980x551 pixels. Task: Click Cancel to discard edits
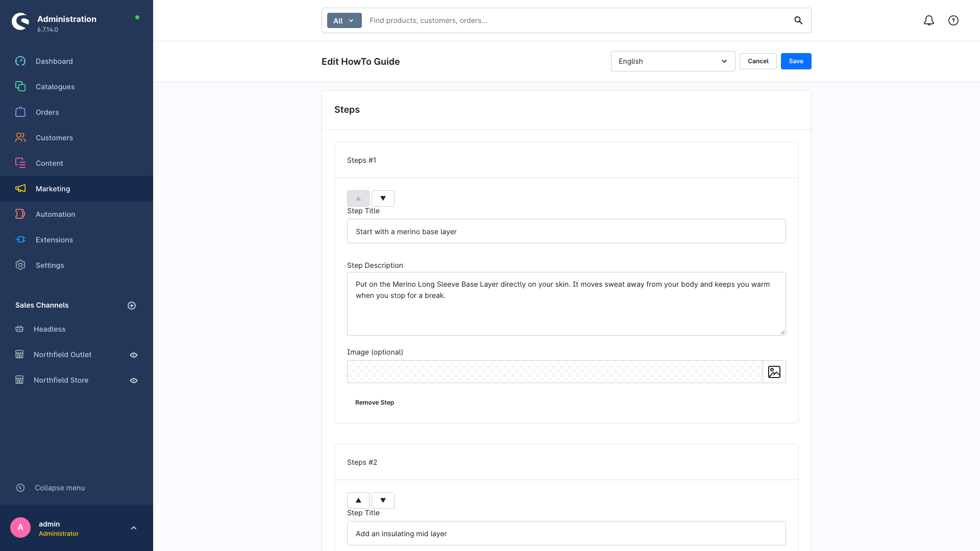click(758, 61)
